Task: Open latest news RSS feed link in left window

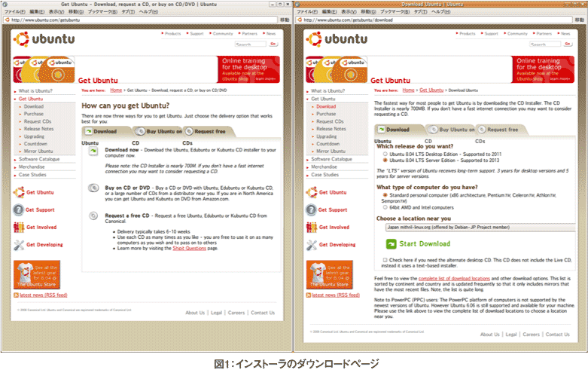Action: tap(44, 295)
